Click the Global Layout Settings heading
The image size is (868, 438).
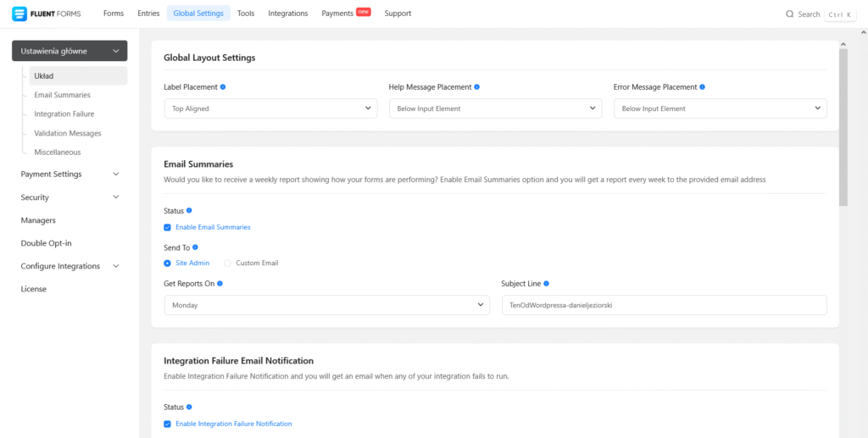coord(209,58)
